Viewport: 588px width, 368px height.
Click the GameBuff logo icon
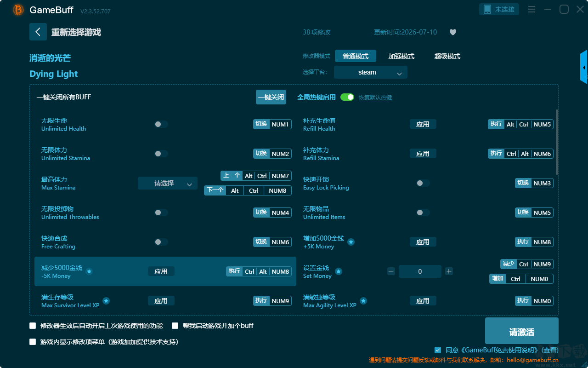tap(18, 10)
